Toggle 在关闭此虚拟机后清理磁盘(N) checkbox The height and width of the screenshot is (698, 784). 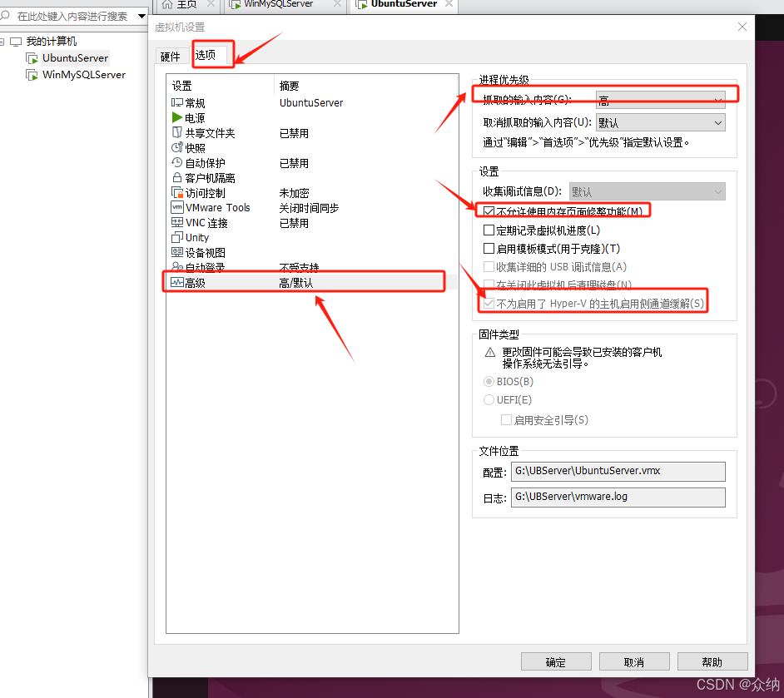pyautogui.click(x=489, y=285)
